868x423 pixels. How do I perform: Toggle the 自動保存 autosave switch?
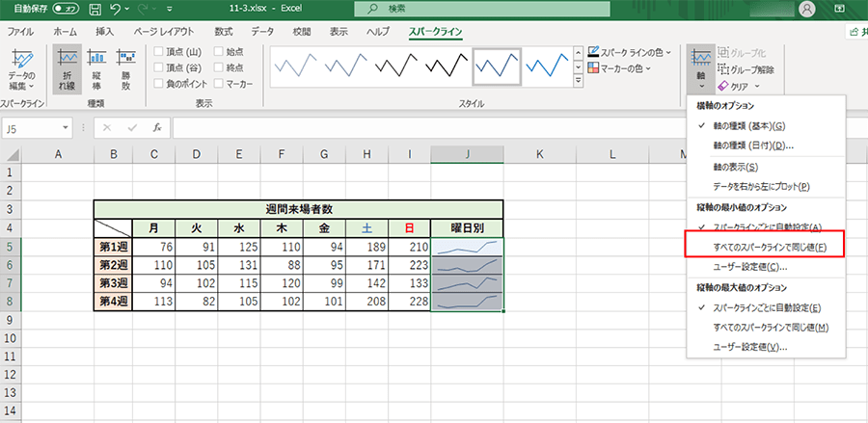click(x=67, y=9)
